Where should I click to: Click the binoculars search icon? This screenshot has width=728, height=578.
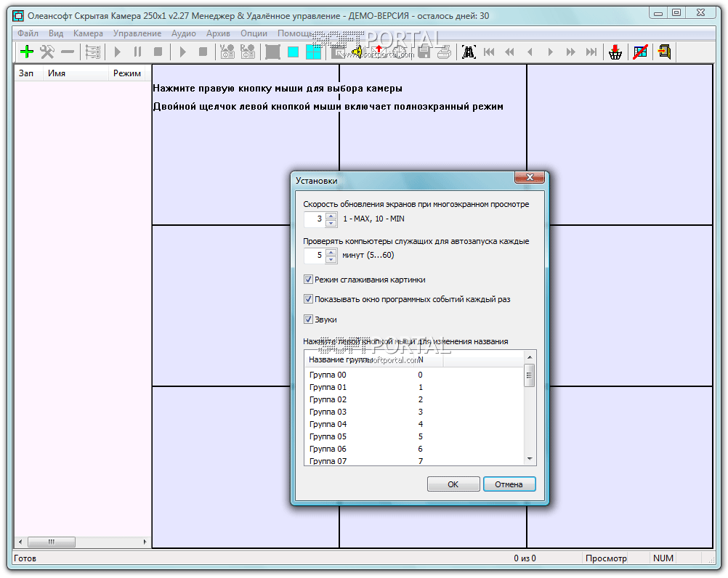[469, 52]
